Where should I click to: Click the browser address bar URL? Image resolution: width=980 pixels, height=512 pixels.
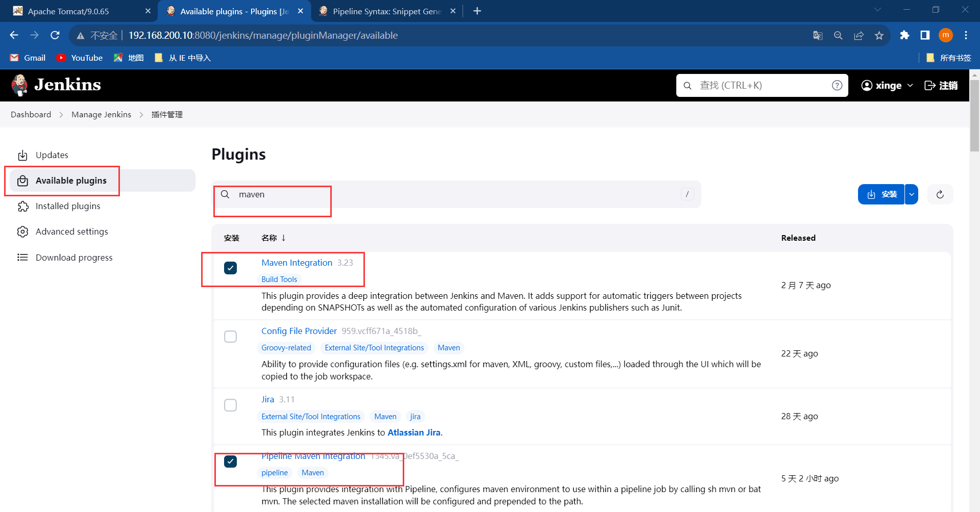coord(263,35)
